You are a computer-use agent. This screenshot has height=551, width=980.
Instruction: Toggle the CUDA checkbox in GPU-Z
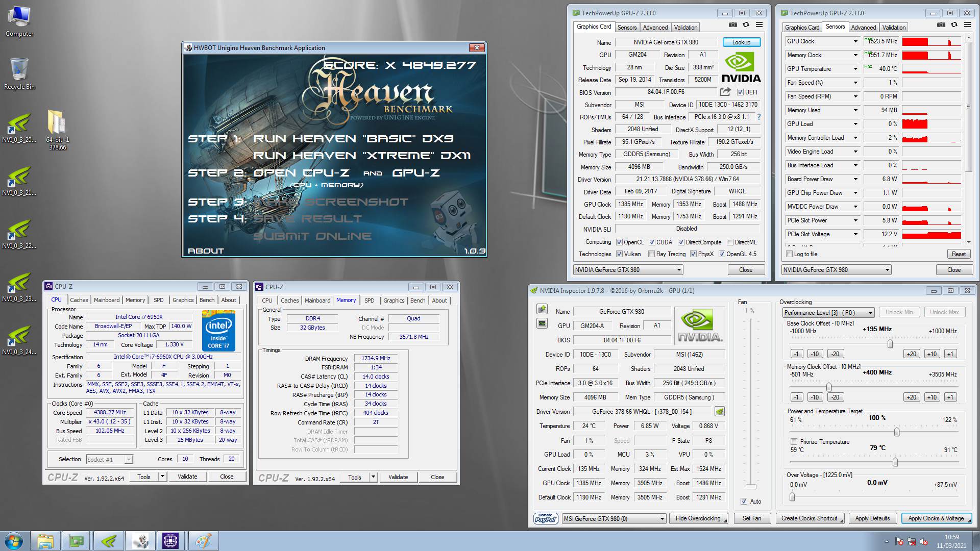click(652, 242)
